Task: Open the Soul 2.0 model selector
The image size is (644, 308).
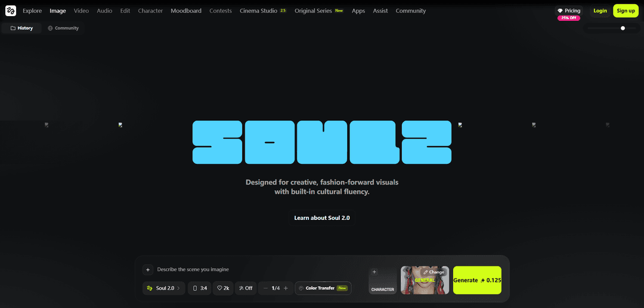Action: click(x=164, y=288)
